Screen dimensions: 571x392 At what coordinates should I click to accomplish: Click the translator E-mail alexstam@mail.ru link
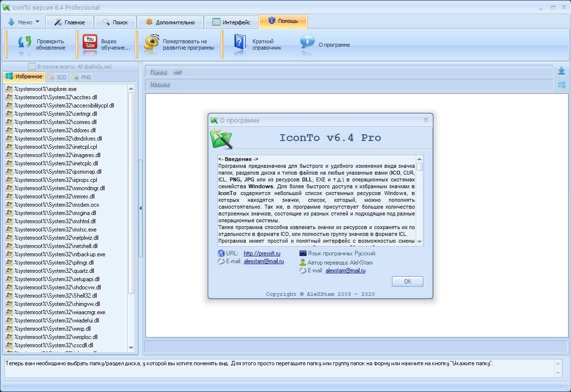tap(345, 270)
